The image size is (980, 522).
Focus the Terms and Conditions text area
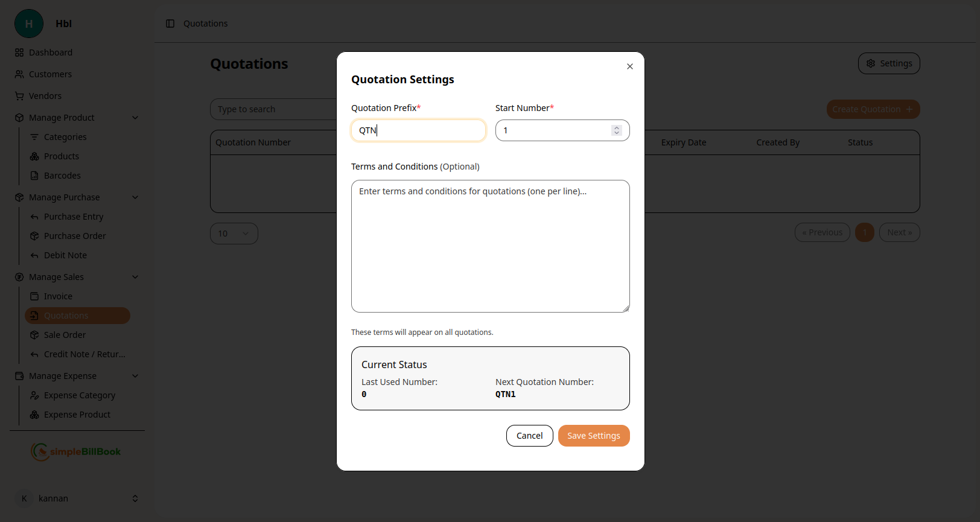click(490, 246)
